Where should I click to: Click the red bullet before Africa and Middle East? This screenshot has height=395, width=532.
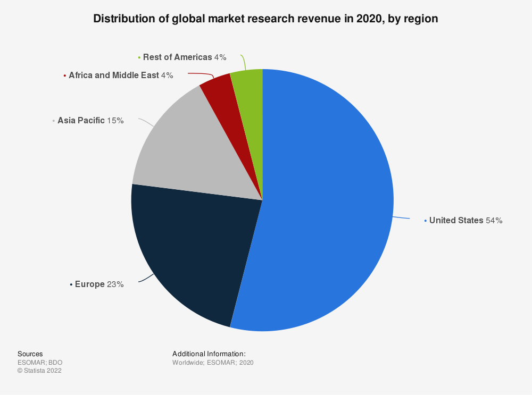click(65, 76)
